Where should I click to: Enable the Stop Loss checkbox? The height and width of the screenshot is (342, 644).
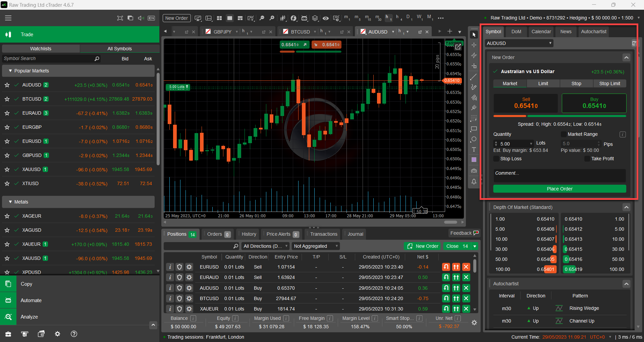[x=496, y=159]
